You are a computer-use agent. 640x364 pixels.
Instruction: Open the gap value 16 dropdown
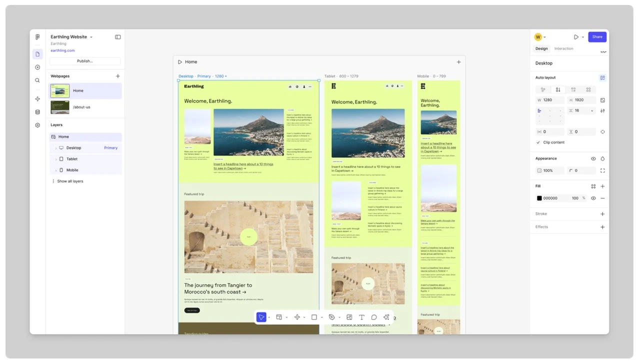coord(592,110)
